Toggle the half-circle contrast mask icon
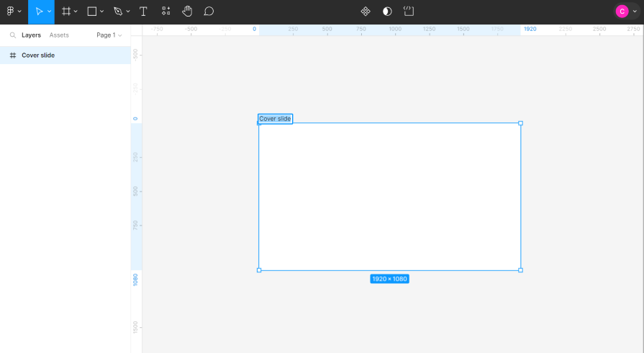 [x=387, y=12]
